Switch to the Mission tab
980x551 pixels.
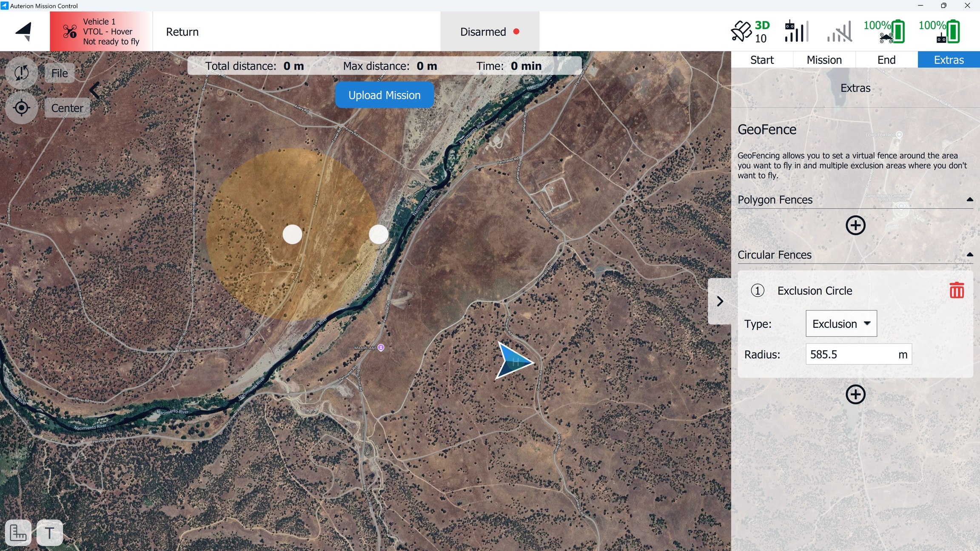pos(824,60)
